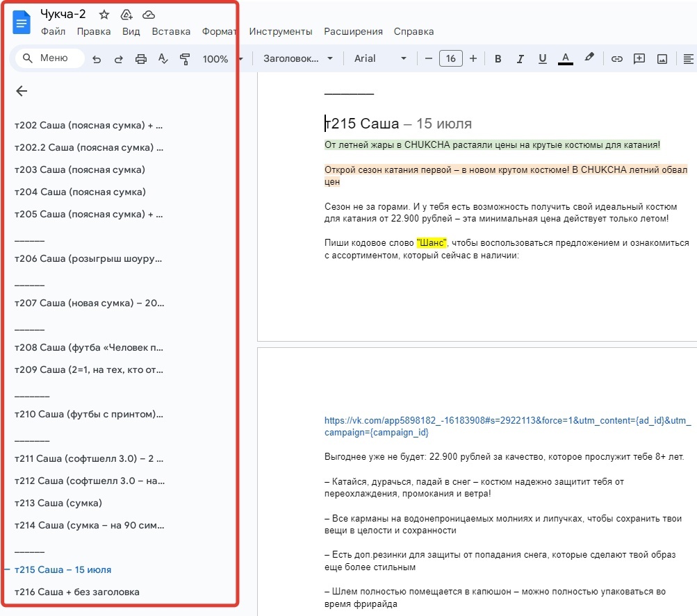Click heading т215 Саша in document

coord(362,124)
